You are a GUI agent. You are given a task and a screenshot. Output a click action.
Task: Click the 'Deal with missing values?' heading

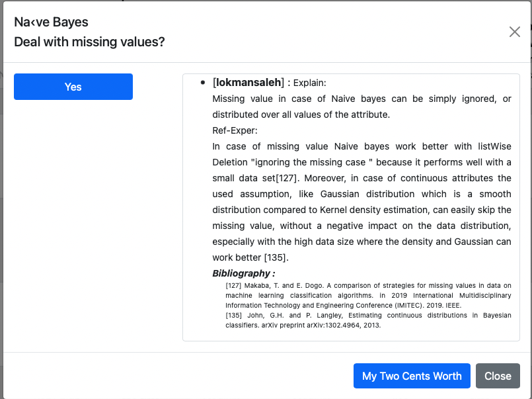[x=89, y=42]
